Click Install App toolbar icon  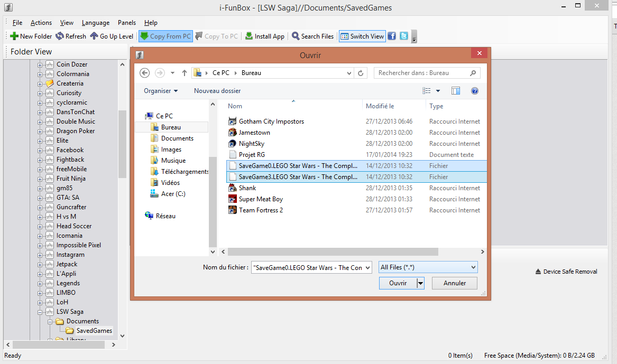248,36
